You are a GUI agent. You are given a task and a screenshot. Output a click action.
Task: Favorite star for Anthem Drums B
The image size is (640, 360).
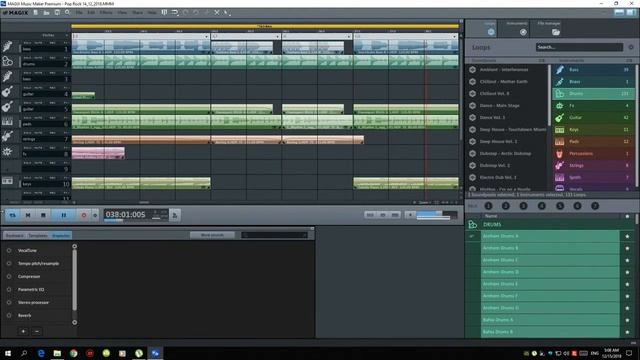coord(627,248)
